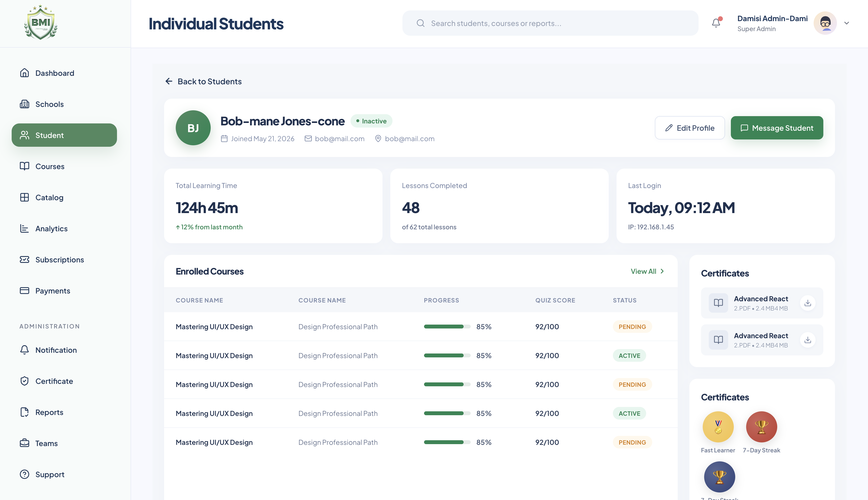Click the 124h 45m learning time value
Image resolution: width=868 pixels, height=500 pixels.
[207, 207]
